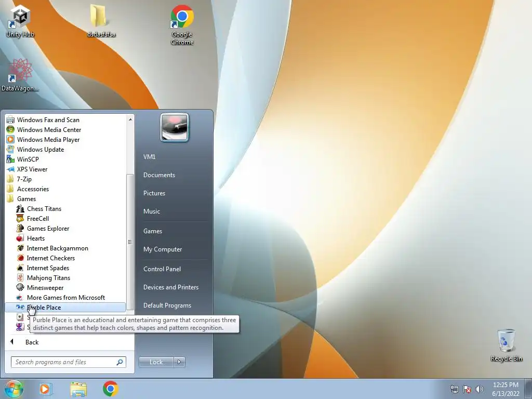Viewport: 532px width, 399px height.
Task: Click the Mahjong Titans icon
Action: point(20,277)
